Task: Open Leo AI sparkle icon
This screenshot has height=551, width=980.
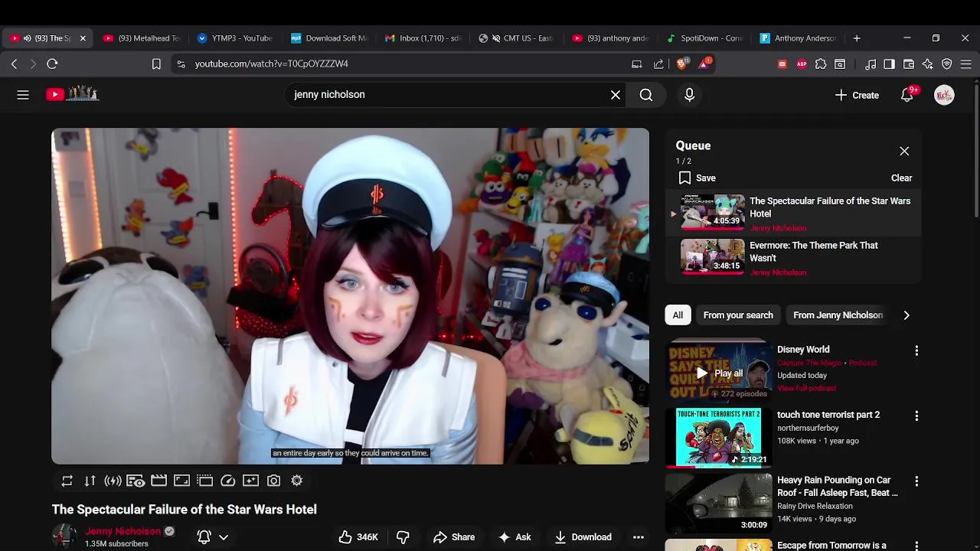Action: coord(928,64)
